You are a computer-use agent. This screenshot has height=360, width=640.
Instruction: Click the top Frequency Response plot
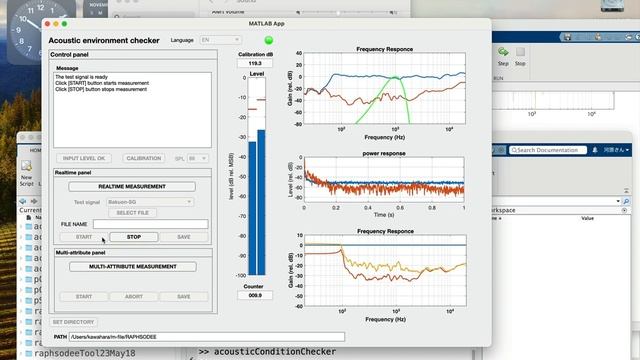tap(384, 88)
